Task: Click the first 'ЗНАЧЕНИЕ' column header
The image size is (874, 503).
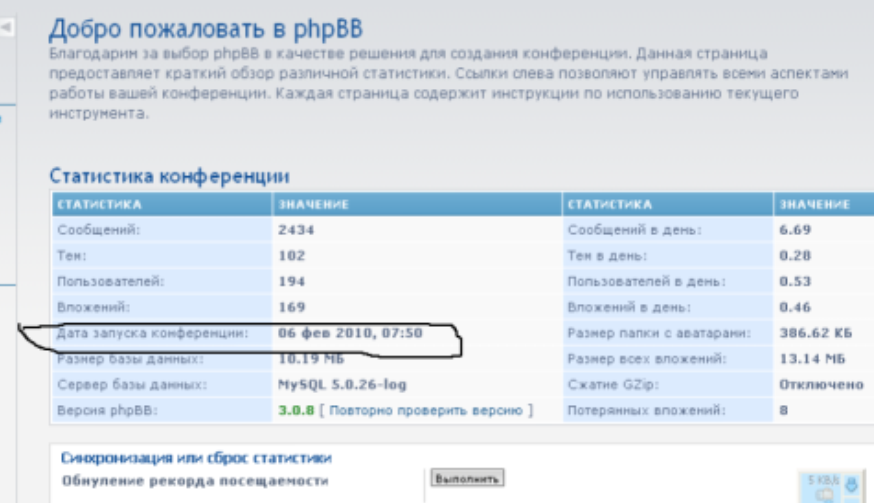Action: pyautogui.click(x=417, y=204)
